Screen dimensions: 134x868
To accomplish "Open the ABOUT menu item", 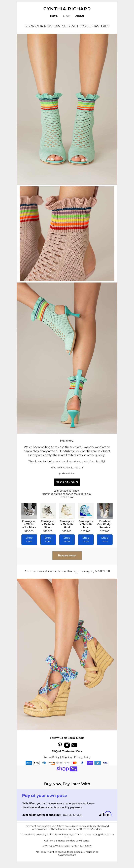I will point(80,16).
